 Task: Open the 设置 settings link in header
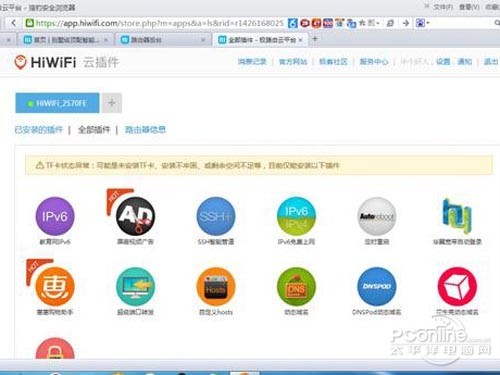443,62
